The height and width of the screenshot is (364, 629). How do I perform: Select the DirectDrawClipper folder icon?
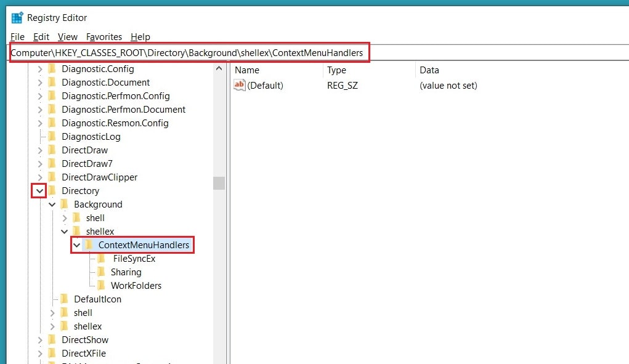pos(52,177)
